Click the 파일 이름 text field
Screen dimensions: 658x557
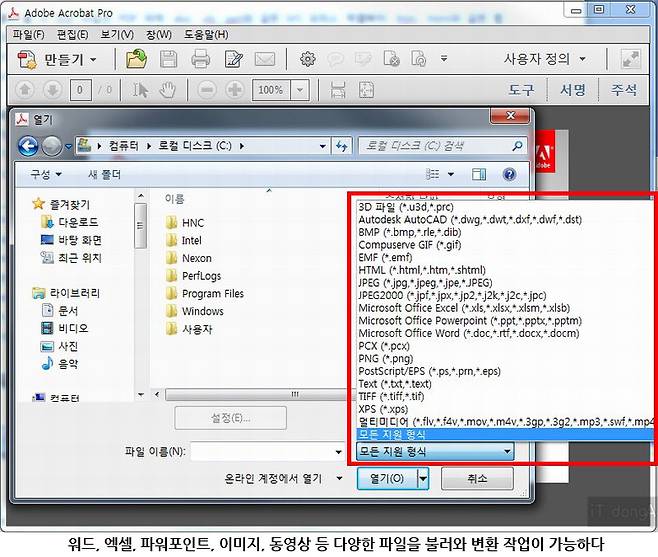tap(267, 452)
